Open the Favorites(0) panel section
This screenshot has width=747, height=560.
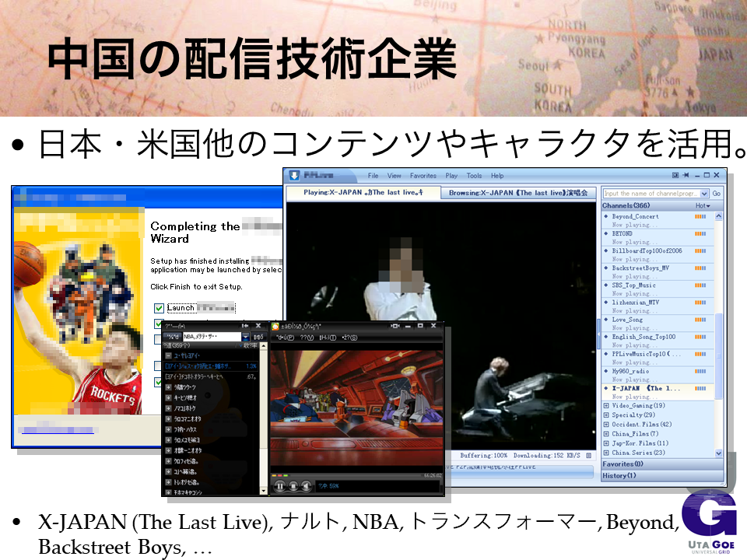(662, 464)
